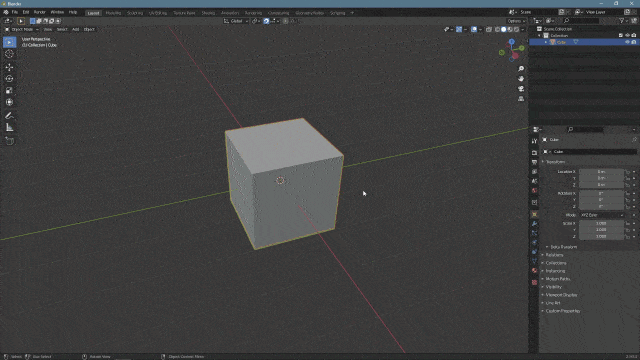This screenshot has width=640, height=360.
Task: Select the Move tool
Action: coord(9,67)
